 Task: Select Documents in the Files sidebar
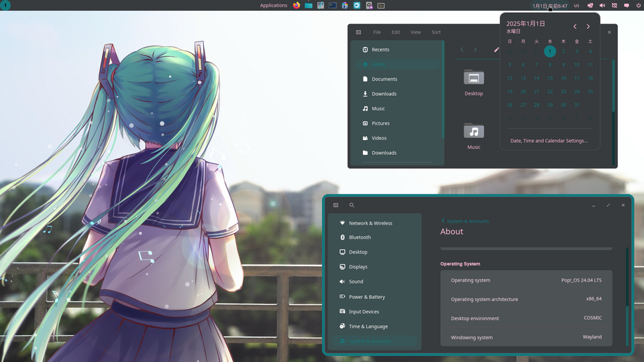pyautogui.click(x=398, y=79)
